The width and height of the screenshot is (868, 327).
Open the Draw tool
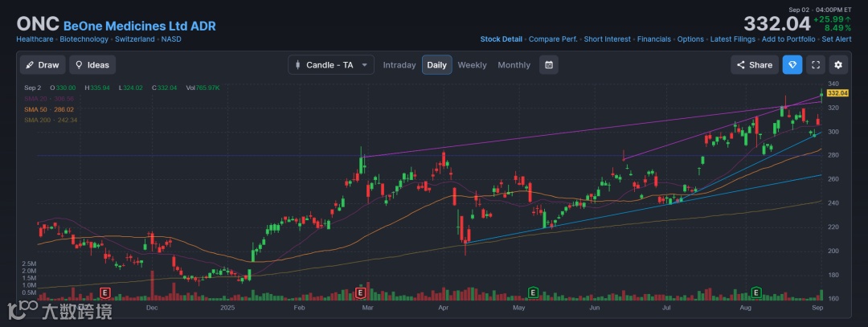[43, 65]
